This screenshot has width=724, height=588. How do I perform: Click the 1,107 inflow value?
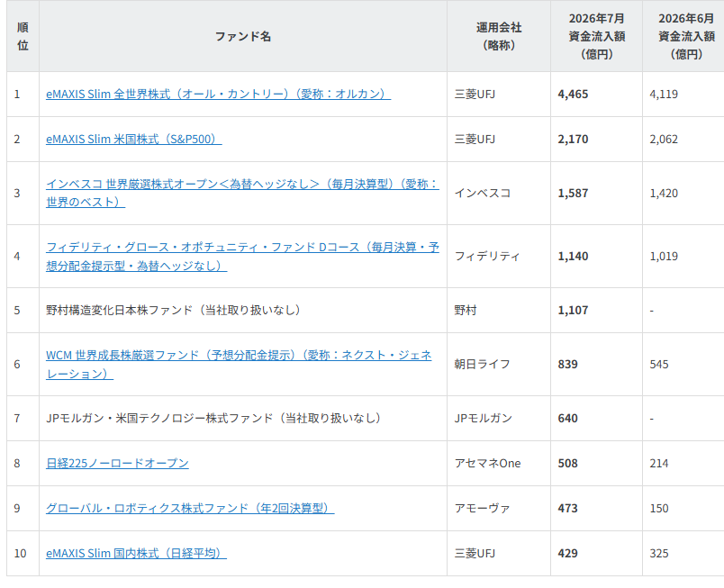tap(573, 310)
